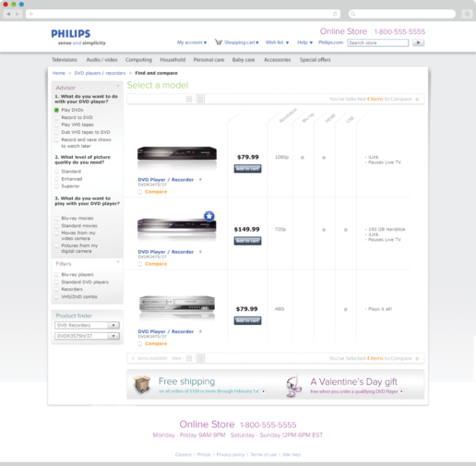Click info arrow next to first DVD Player / Recorder
476x466 pixels.
pyautogui.click(x=200, y=179)
